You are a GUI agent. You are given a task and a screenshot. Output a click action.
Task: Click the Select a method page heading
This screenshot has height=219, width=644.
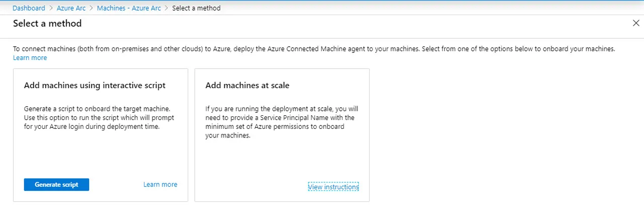pos(47,23)
